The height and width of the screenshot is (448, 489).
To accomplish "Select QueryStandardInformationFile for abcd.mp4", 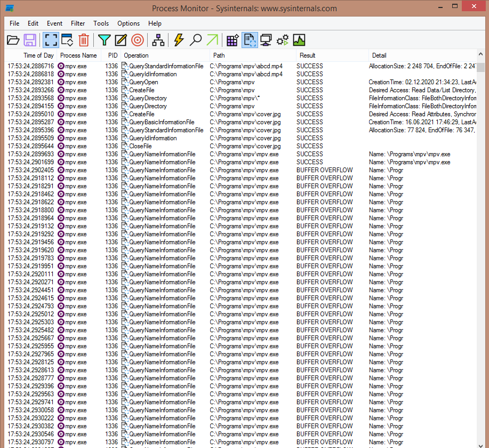I will [166, 66].
